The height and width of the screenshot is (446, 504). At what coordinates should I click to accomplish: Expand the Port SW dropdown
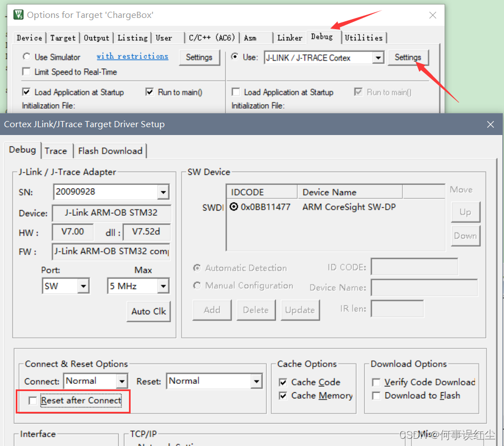point(83,286)
